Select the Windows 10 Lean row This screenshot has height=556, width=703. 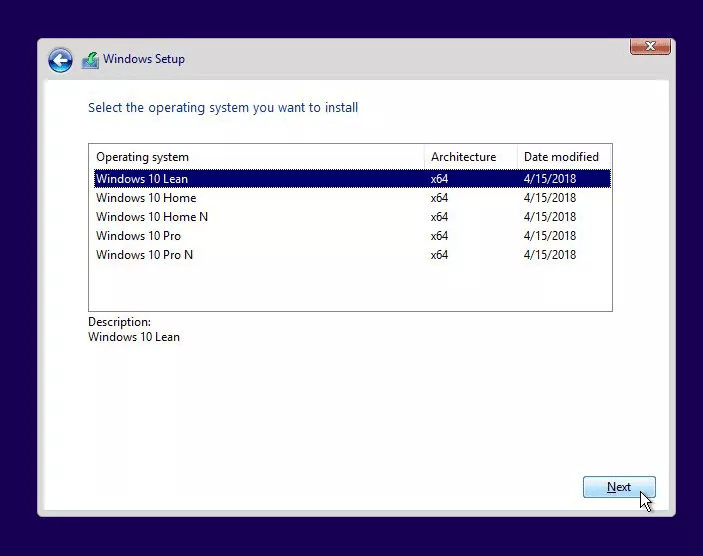(352, 178)
